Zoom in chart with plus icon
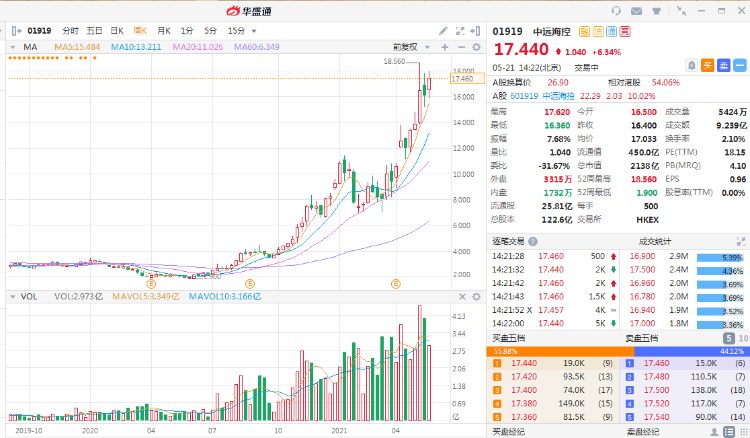750x438 pixels. pos(445,47)
